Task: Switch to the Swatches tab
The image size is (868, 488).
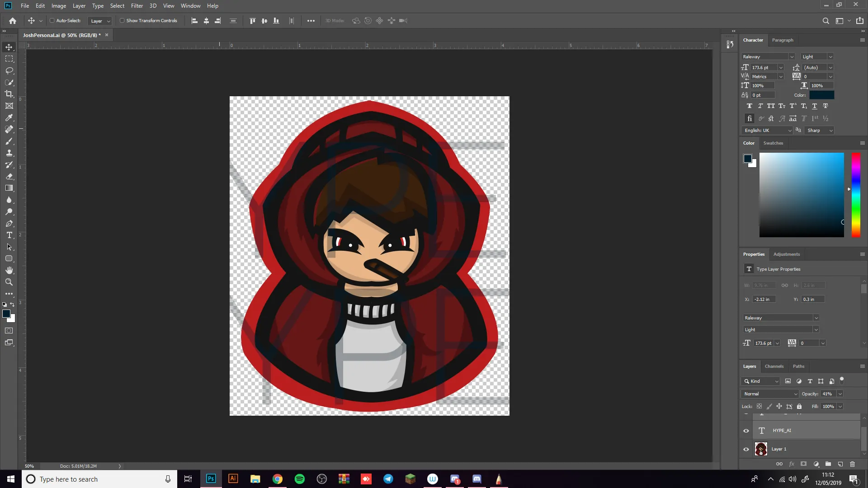Action: pyautogui.click(x=773, y=143)
